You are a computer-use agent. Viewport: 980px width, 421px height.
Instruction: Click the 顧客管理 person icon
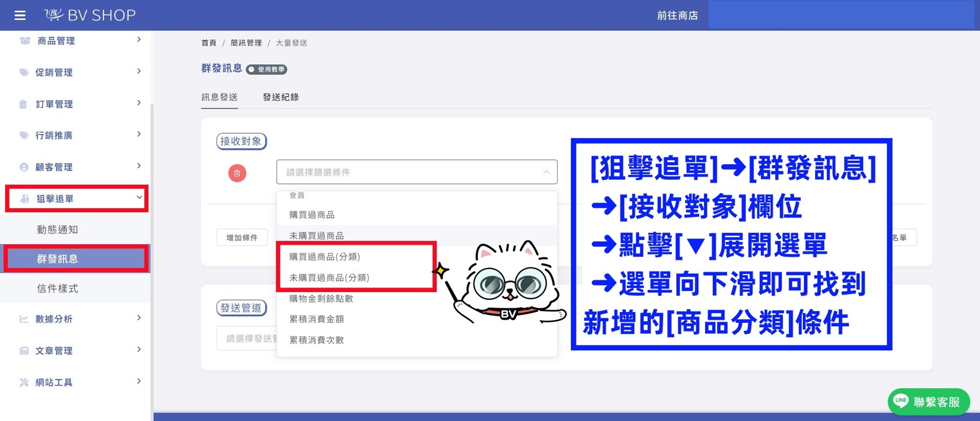(x=24, y=167)
